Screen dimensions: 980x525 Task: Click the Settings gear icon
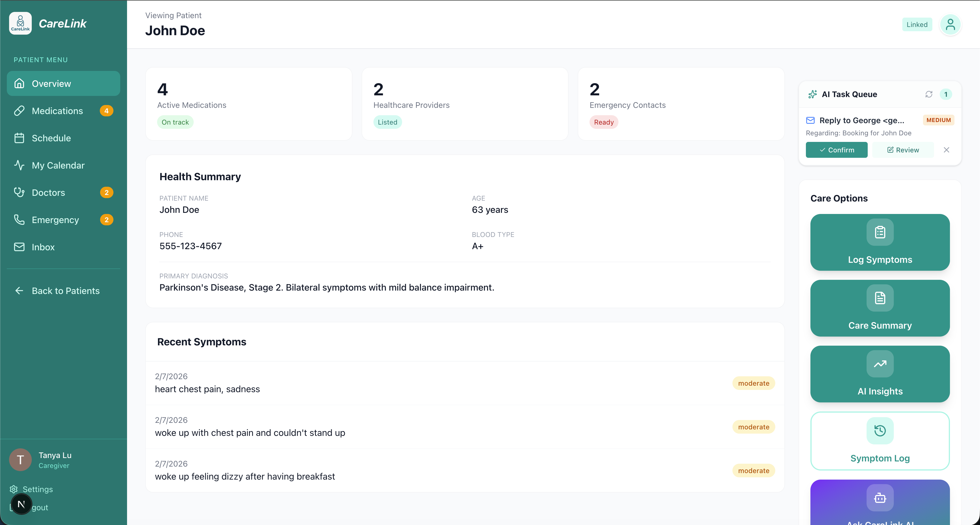[x=14, y=489]
